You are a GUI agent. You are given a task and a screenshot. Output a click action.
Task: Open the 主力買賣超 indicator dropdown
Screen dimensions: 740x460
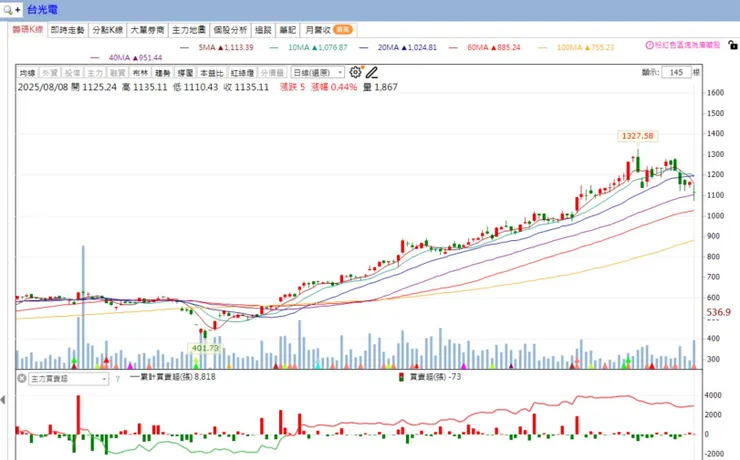point(68,378)
